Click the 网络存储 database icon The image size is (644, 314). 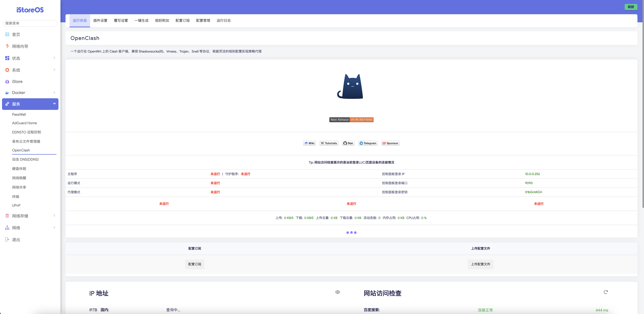(7, 216)
